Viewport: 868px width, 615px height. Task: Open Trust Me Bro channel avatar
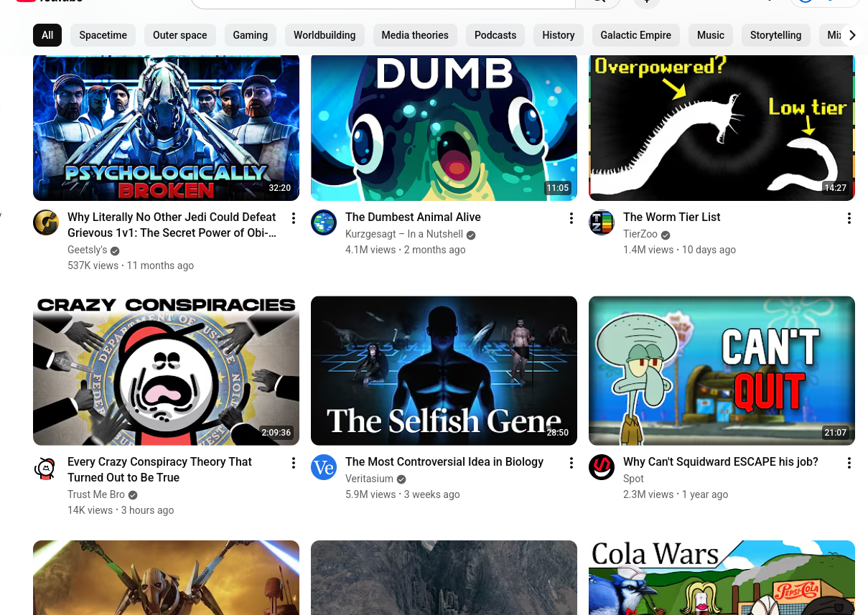(x=46, y=467)
